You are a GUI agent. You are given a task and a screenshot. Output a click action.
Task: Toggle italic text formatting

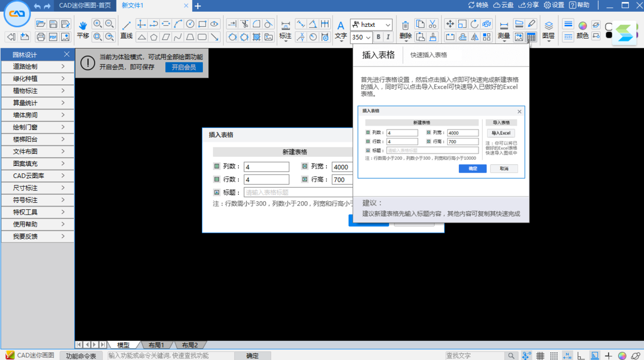[388, 37]
